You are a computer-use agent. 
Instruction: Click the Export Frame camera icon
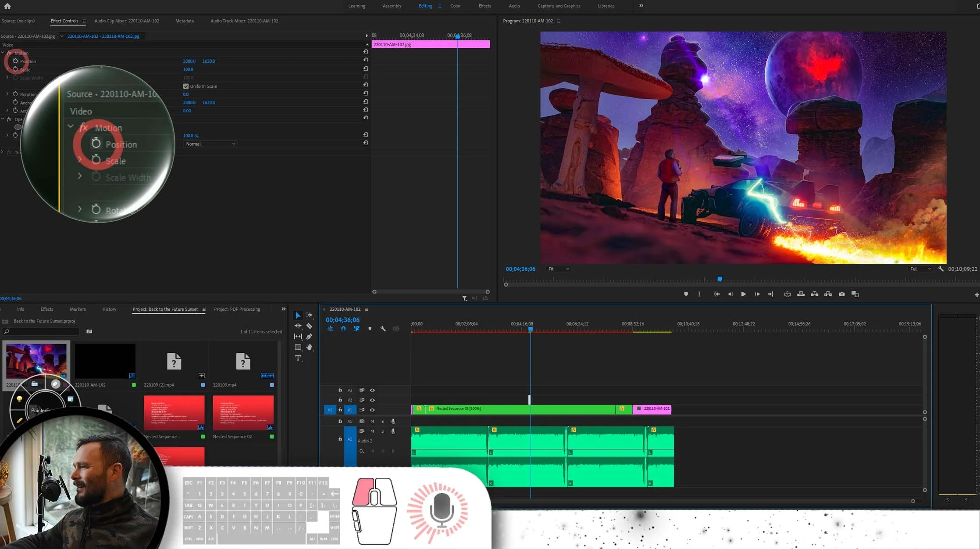click(x=841, y=294)
